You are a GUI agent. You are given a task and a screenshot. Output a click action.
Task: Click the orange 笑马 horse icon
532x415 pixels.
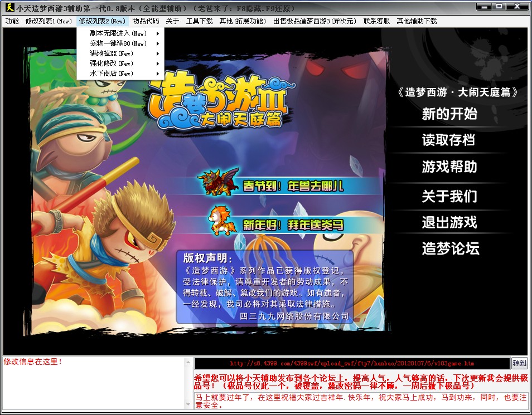[223, 221]
